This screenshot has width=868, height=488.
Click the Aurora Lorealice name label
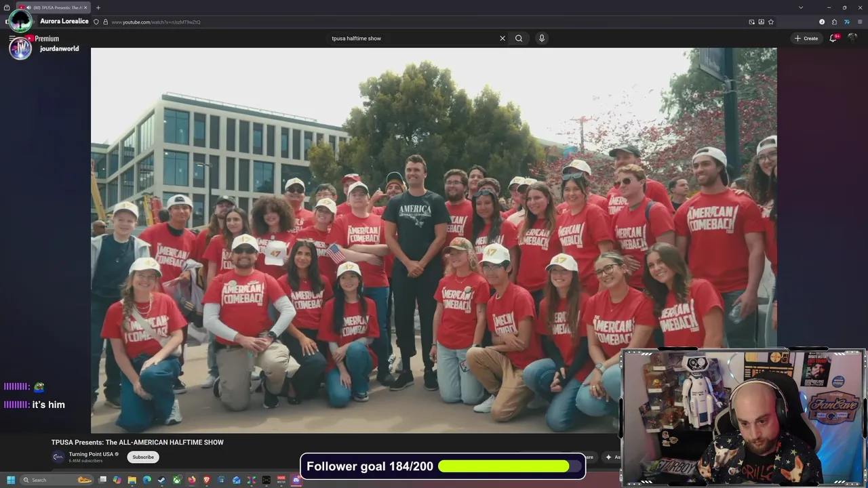click(64, 21)
